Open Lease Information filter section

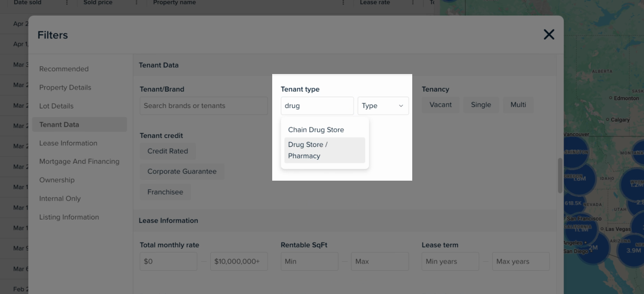pyautogui.click(x=68, y=143)
